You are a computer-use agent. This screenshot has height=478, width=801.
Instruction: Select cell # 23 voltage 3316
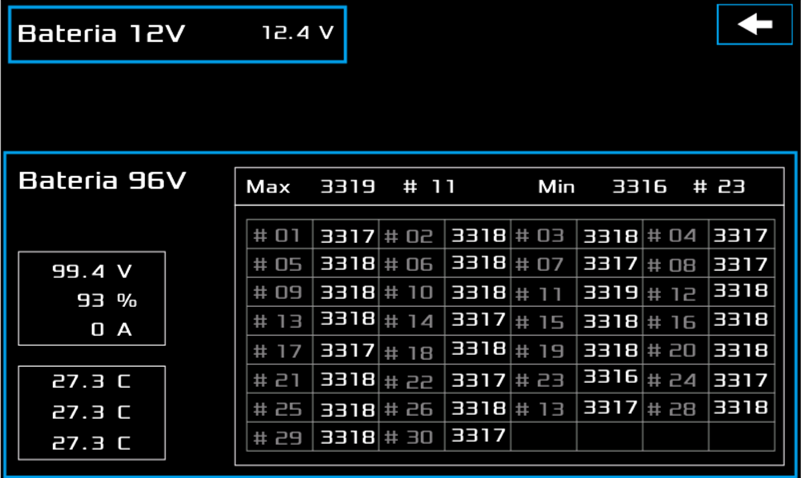[610, 377]
